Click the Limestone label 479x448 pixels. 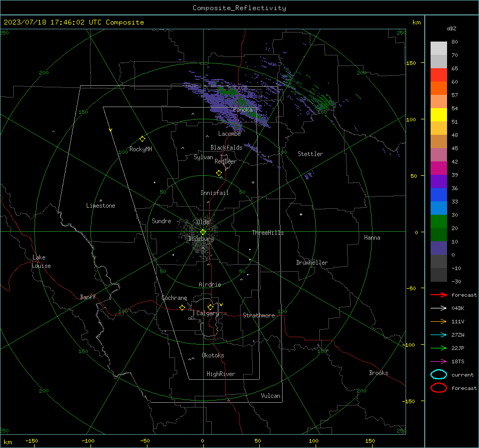[x=101, y=206]
